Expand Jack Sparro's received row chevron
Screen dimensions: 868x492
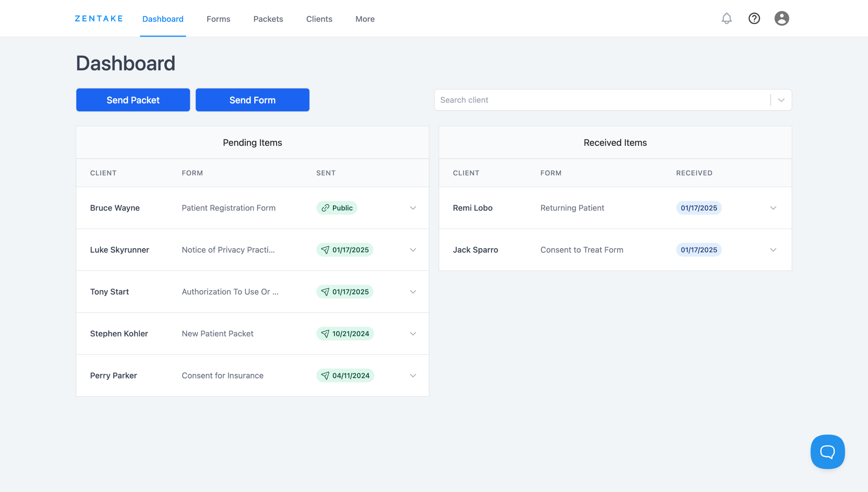pyautogui.click(x=773, y=250)
